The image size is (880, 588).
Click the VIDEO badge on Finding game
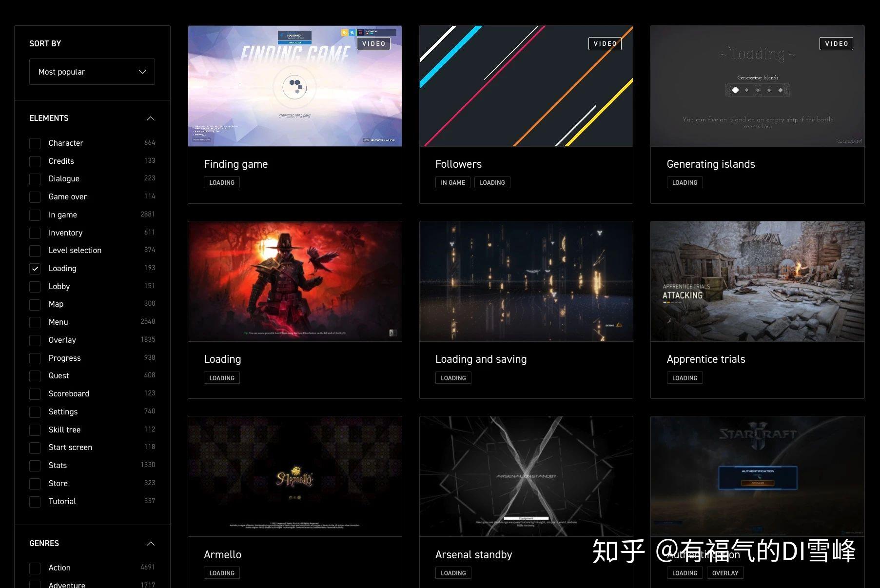pos(373,44)
